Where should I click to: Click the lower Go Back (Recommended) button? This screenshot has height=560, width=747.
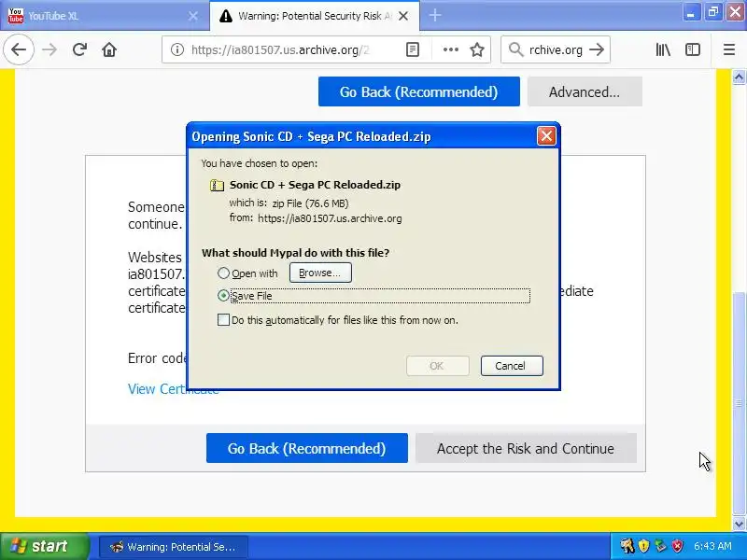pos(307,448)
